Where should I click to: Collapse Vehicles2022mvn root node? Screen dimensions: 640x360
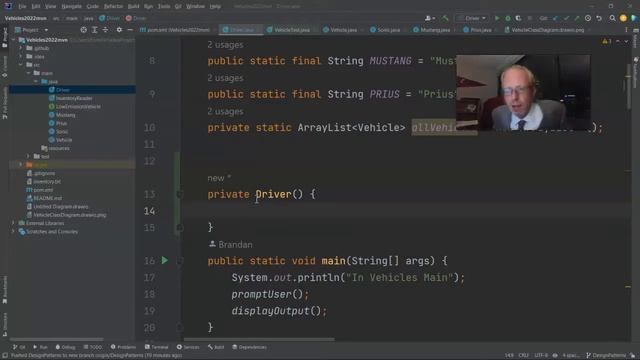pos(13,40)
